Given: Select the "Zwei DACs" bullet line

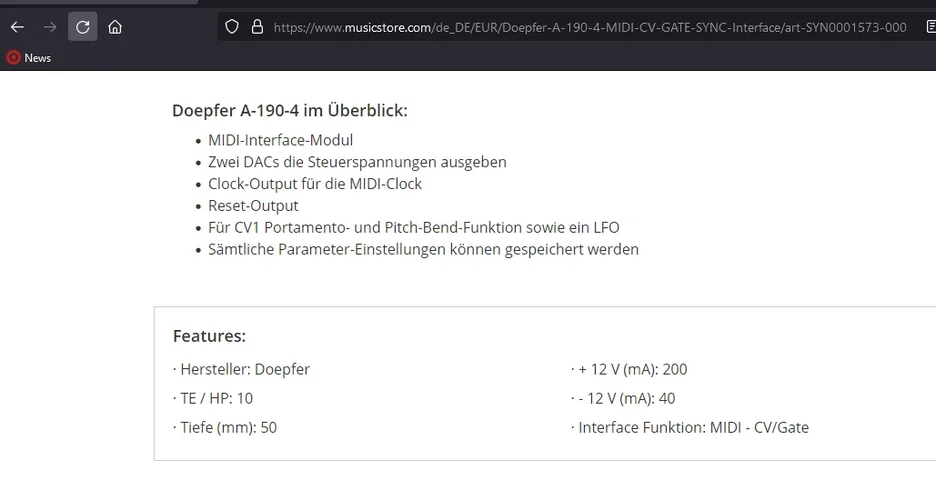Looking at the screenshot, I should (357, 162).
